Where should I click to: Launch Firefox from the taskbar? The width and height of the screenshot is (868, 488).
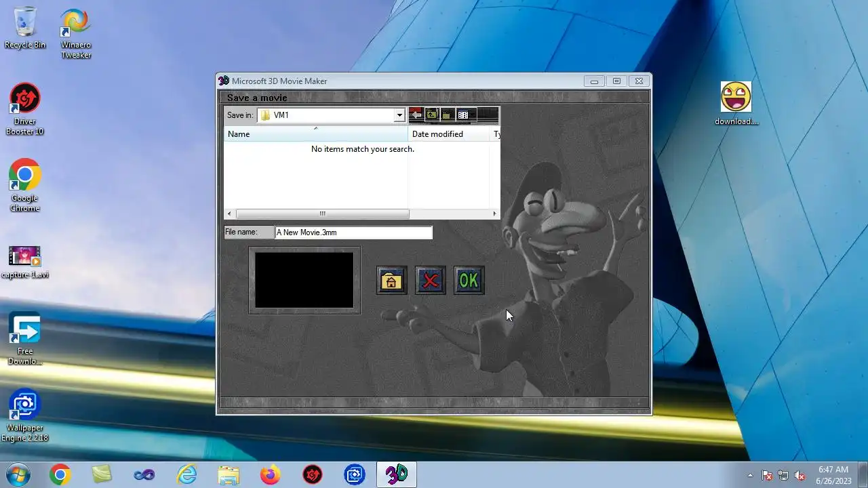(271, 474)
